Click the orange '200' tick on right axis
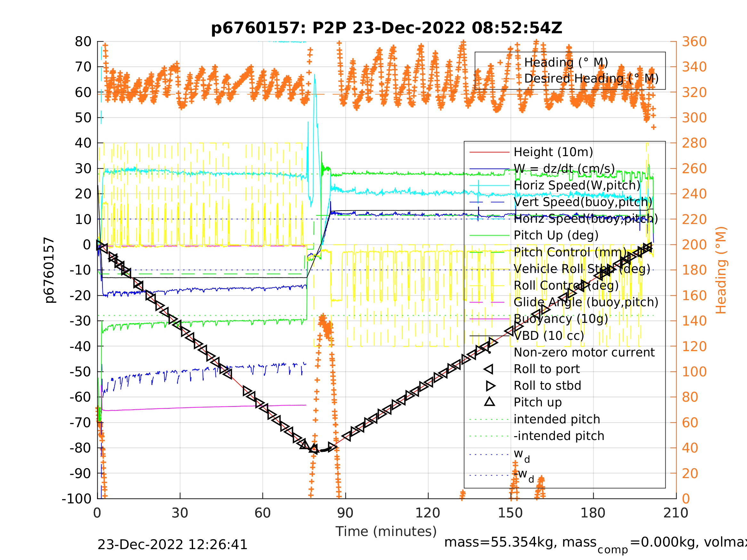The height and width of the screenshot is (560, 747). click(x=695, y=245)
